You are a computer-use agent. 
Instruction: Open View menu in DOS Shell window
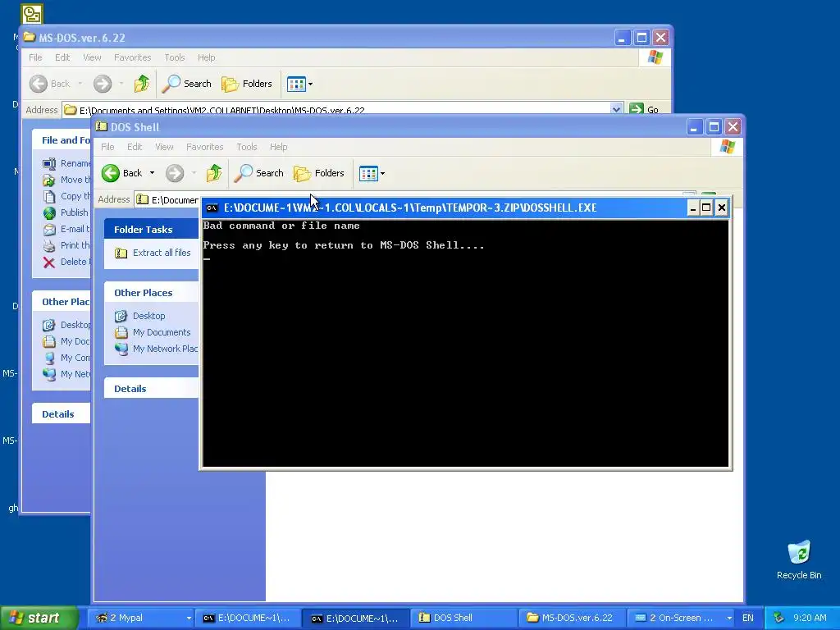(x=164, y=147)
